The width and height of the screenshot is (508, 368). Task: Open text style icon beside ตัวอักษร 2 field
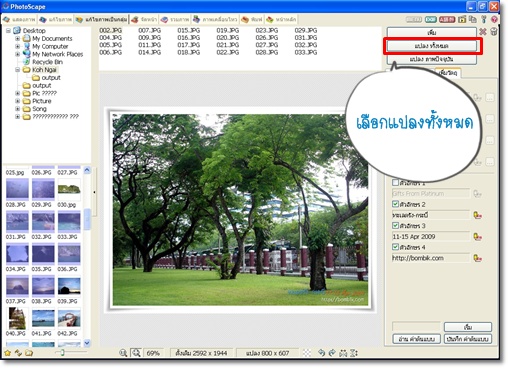[477, 215]
